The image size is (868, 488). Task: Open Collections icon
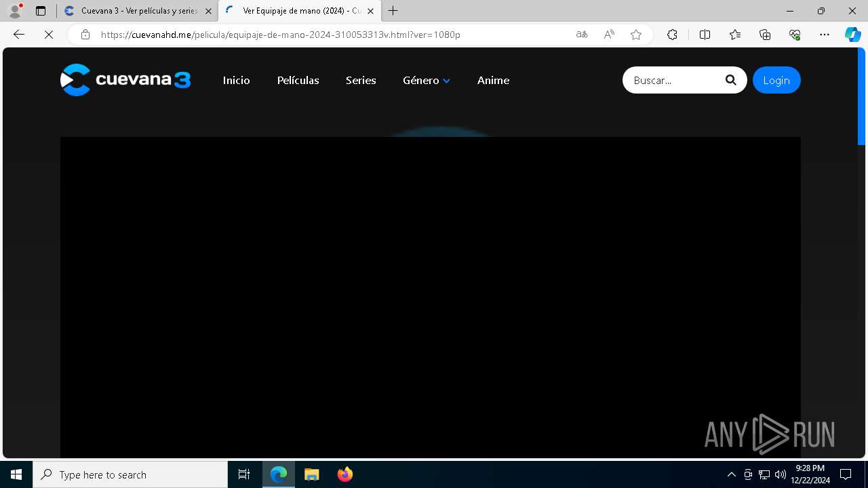pyautogui.click(x=765, y=35)
